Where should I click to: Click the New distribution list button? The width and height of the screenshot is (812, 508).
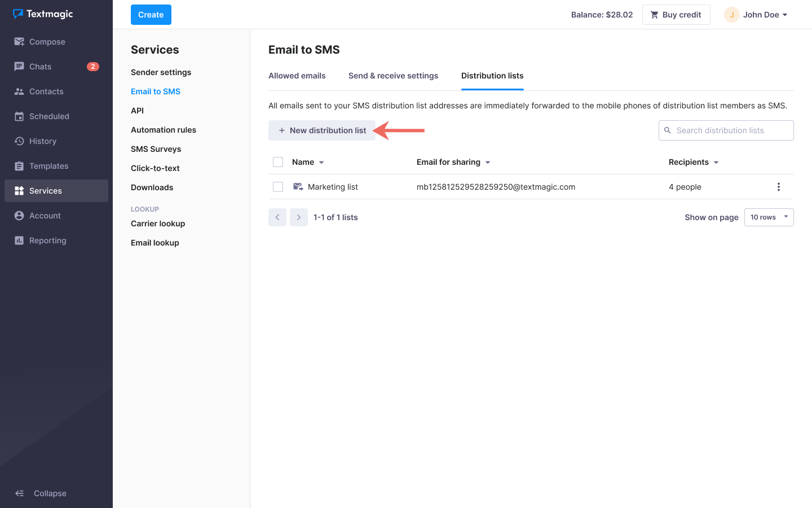point(322,130)
